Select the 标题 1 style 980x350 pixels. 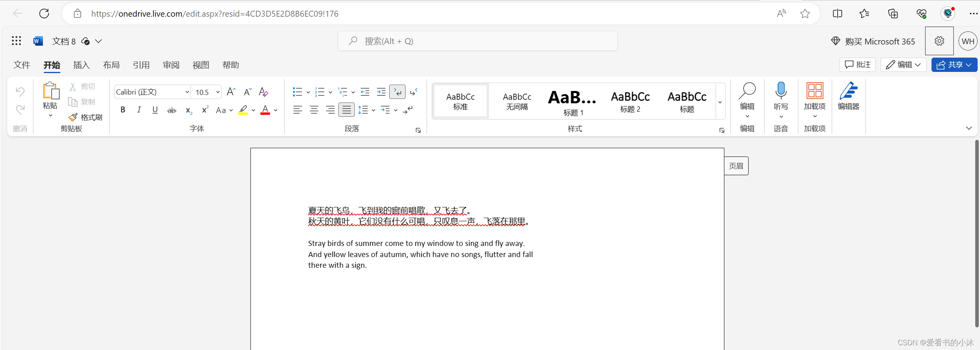[573, 102]
